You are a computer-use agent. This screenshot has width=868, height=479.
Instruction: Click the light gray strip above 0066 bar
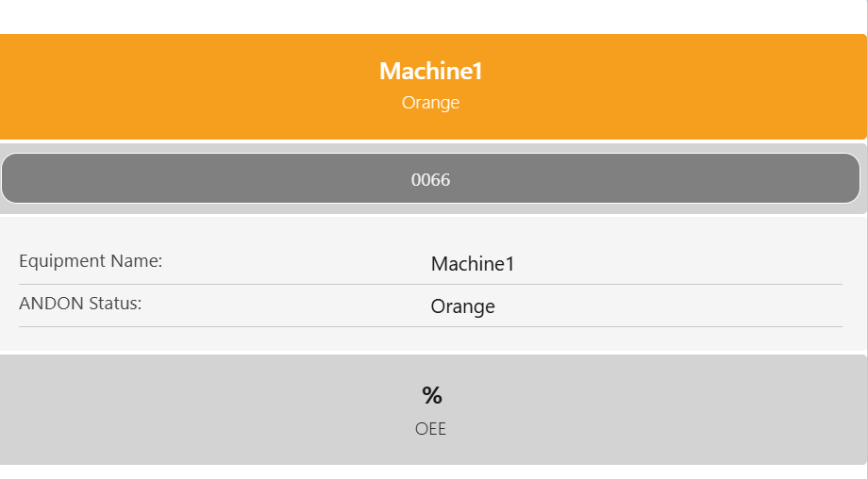click(x=430, y=147)
